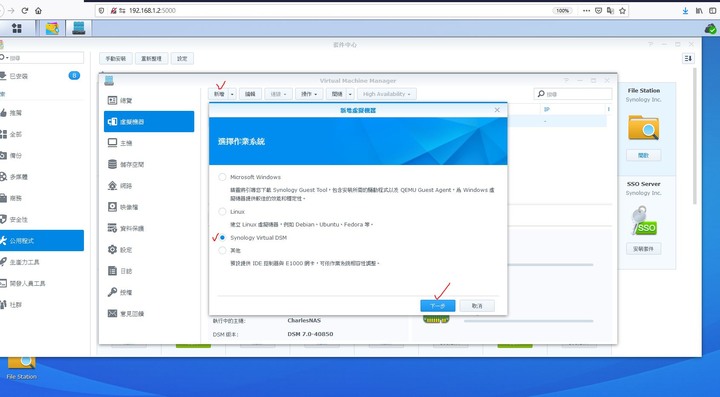Viewport: 720px width, 397px height.
Task: Open the VMM window help question mark
Action: click(566, 81)
